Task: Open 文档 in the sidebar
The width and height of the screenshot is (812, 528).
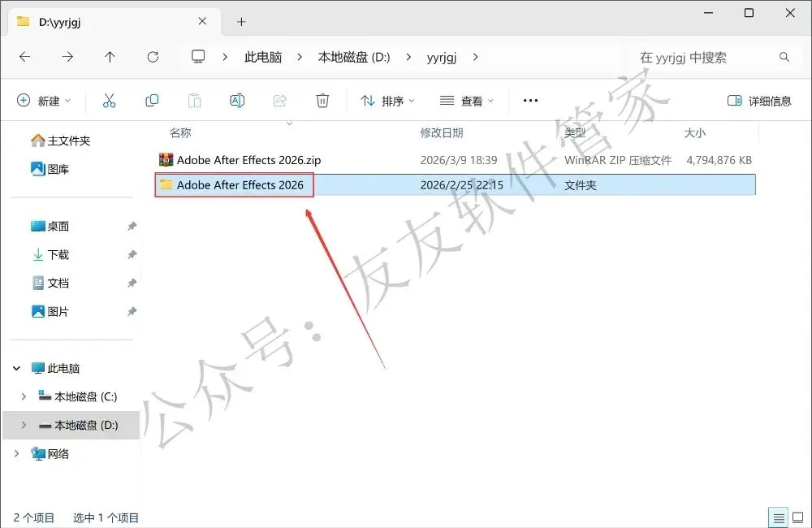Action: [50, 283]
